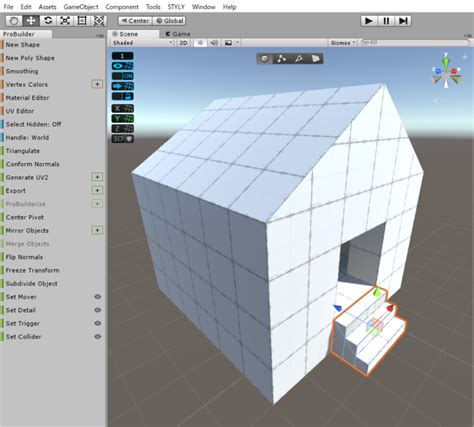Open the Shaded draw mode dropdown
This screenshot has width=474, height=427.
pos(142,43)
